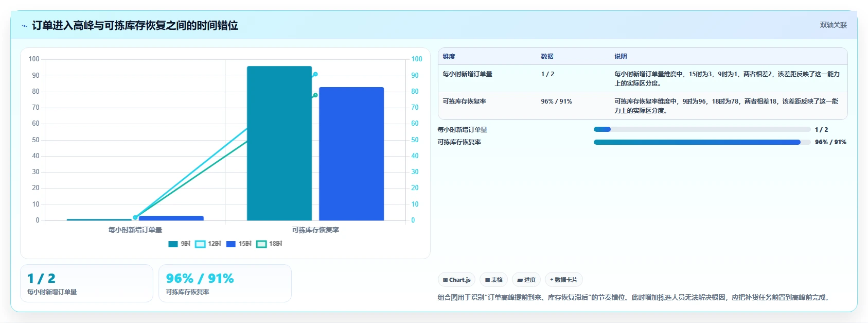Screen dimensions: 868x323
Task: Click the x-axis label 每小时新增订单量
Action: pos(135,230)
